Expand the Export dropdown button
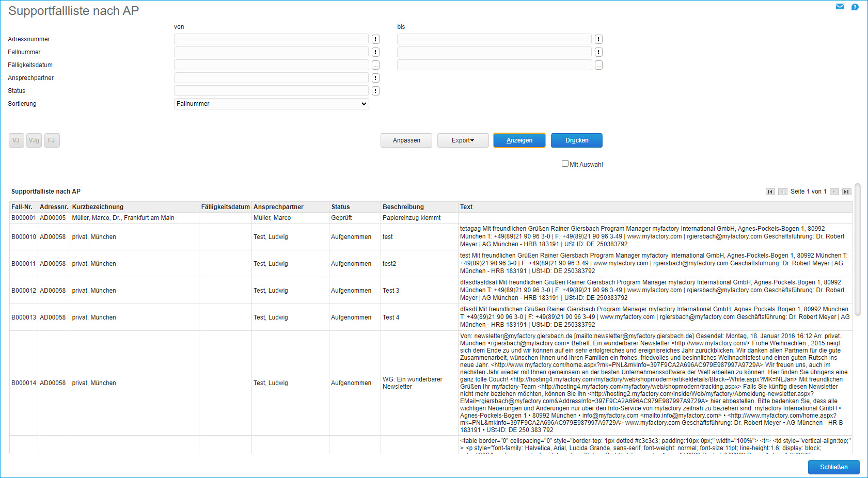 tap(463, 140)
